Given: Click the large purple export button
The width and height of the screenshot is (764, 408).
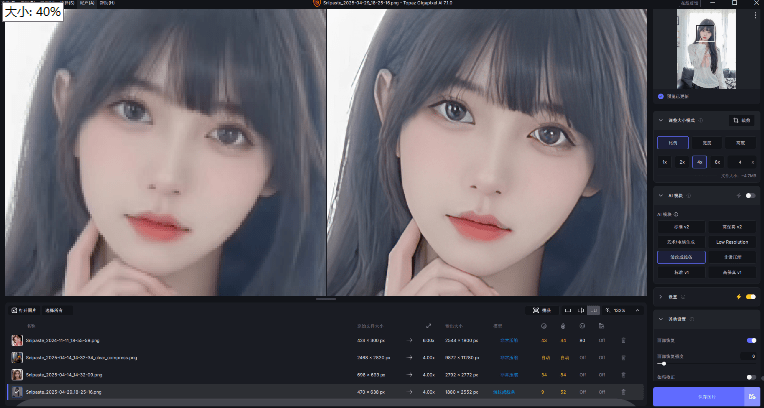Looking at the screenshot, I should coord(698,397).
